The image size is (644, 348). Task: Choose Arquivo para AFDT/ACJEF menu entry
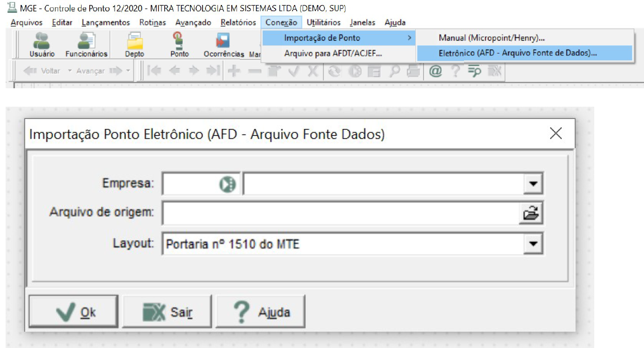(339, 54)
